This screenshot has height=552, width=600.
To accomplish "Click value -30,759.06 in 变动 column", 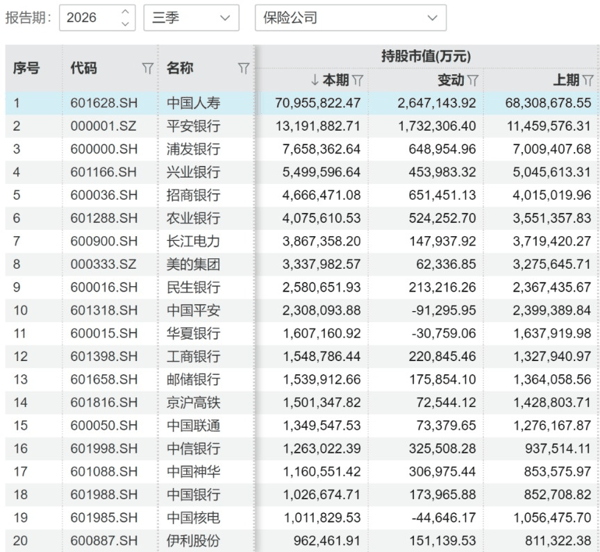I will pos(443,333).
